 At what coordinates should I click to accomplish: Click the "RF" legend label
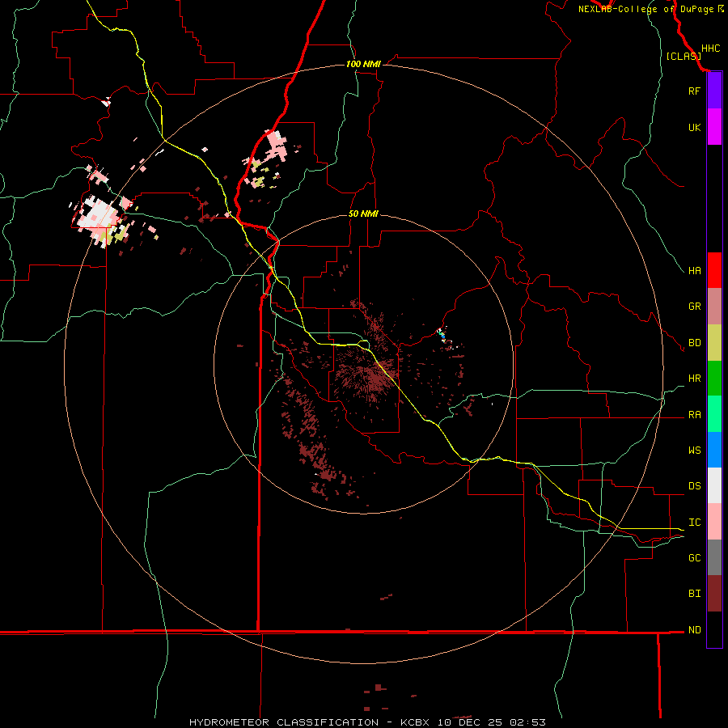click(694, 91)
